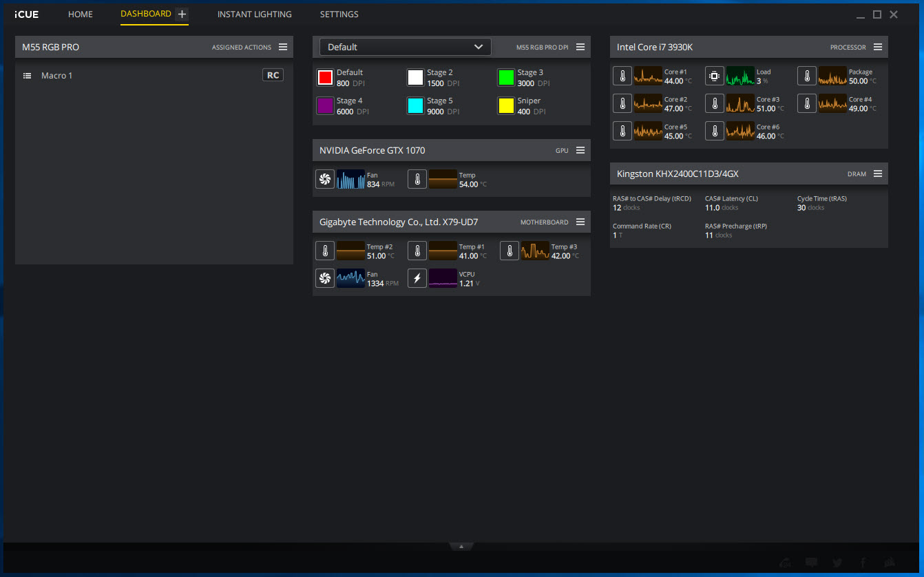Screen dimensions: 924x577
Task: Click the motherboard Temp #3 thermometer icon
Action: [510, 251]
